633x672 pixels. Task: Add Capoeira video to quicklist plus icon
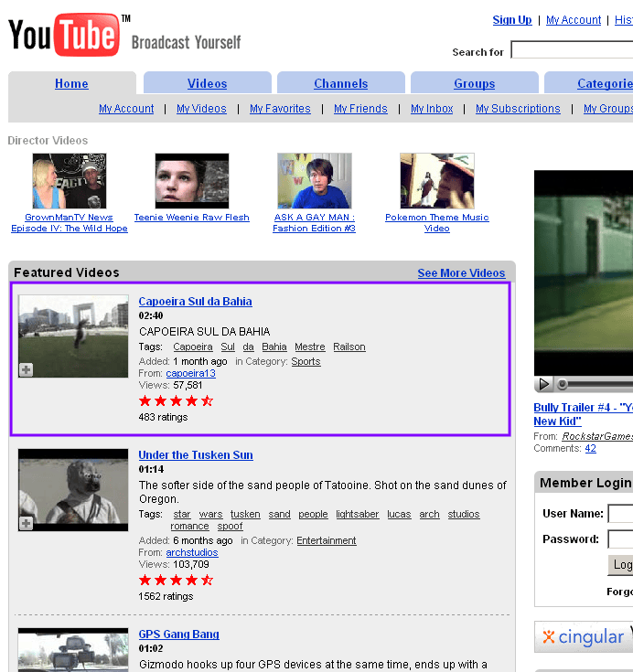click(27, 369)
